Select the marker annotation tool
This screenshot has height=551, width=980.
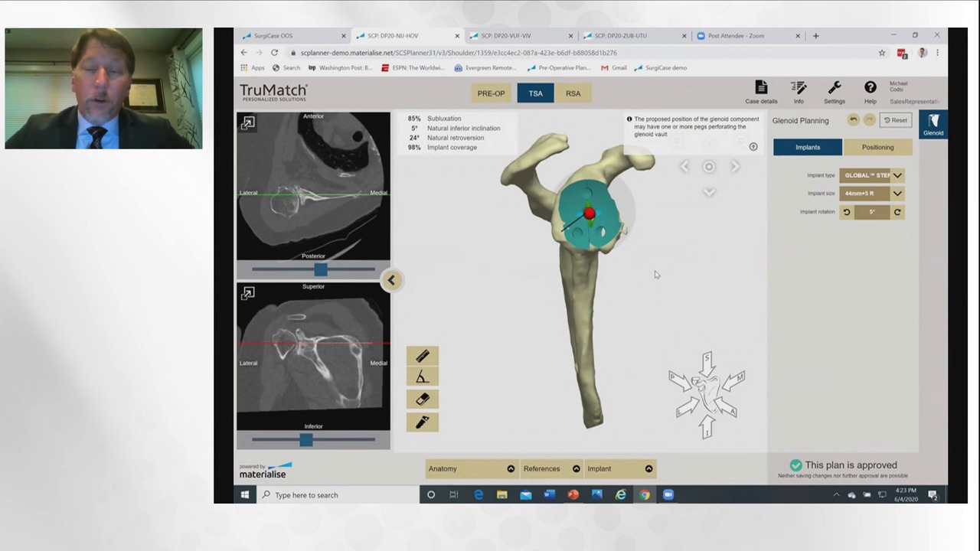click(422, 422)
